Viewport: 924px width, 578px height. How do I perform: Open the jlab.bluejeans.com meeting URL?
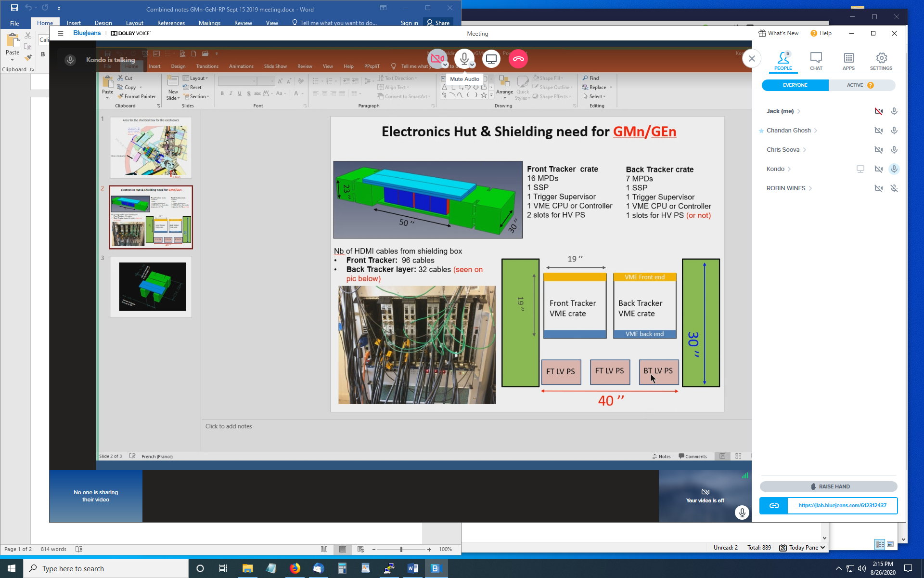click(x=842, y=506)
